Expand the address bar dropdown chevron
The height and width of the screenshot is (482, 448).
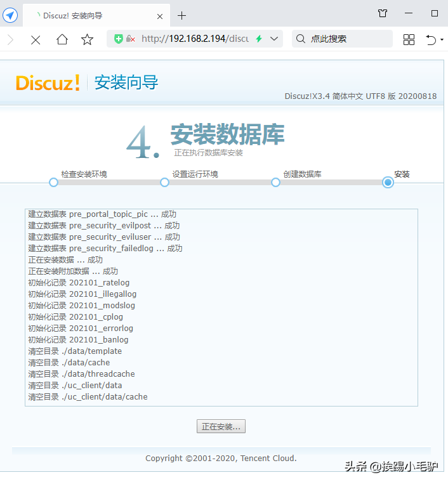tap(274, 39)
